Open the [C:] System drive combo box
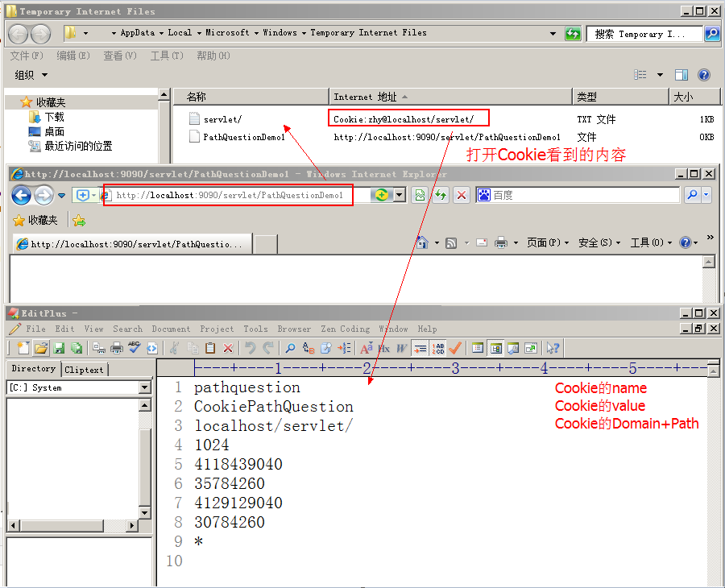725x588 pixels. (79, 387)
